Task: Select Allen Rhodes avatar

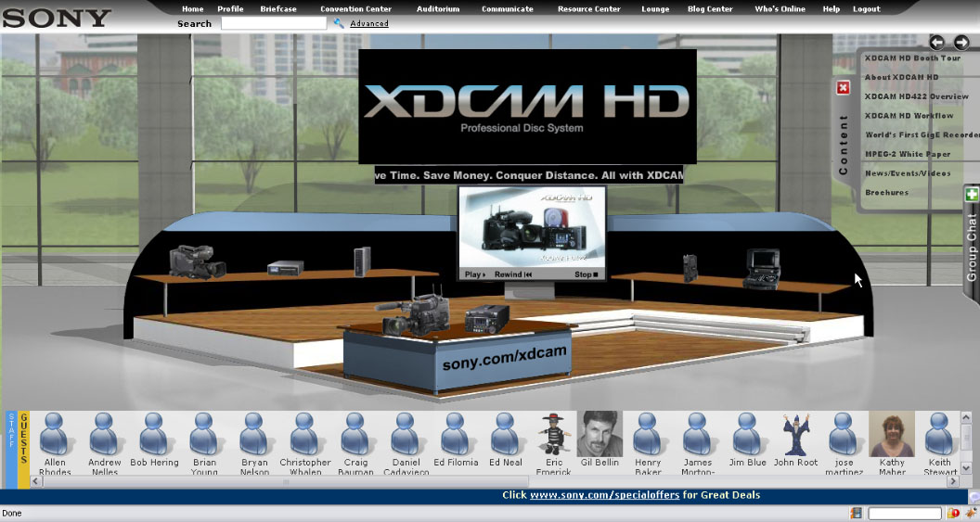Action: coord(55,433)
